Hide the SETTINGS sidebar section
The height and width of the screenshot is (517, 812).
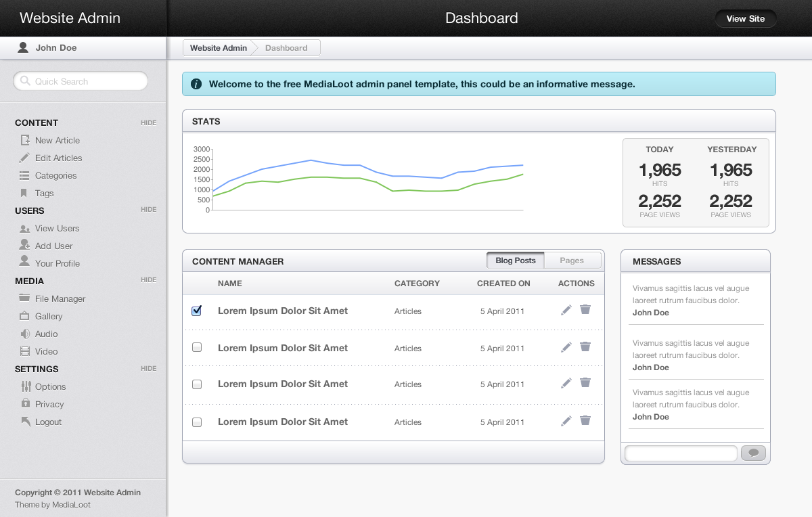[x=148, y=369]
